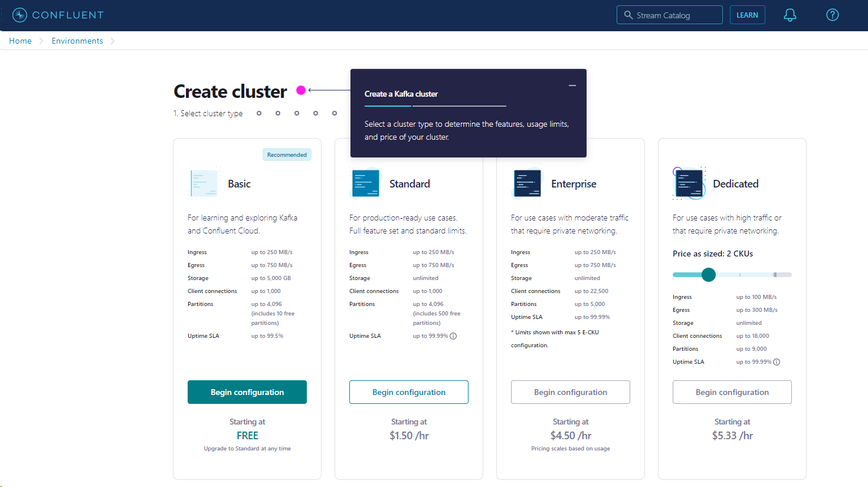Click the Dedicated card title
The height and width of the screenshot is (487, 868).
click(735, 184)
